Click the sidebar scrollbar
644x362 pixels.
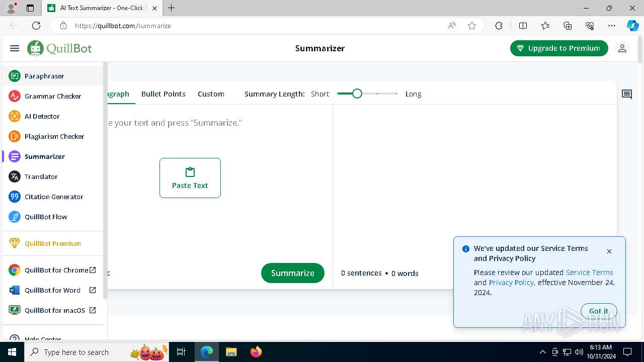coord(105,181)
